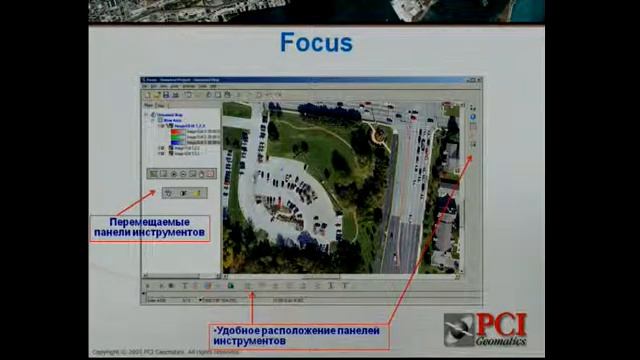640x360 pixels.
Task: Open the Help menu at the menu bar end
Action: click(213, 86)
